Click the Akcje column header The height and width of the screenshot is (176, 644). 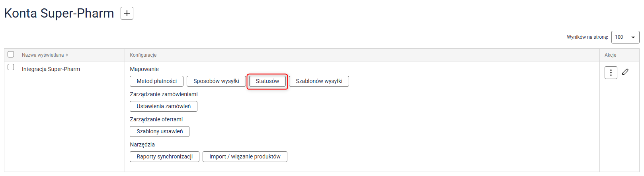[610, 55]
